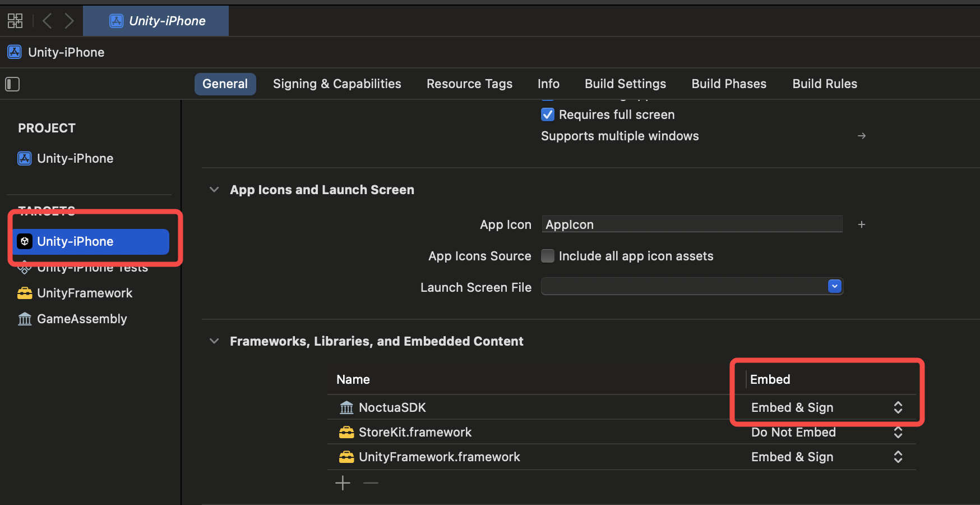The height and width of the screenshot is (505, 980).
Task: Click the arrow next to Supports multiple windows
Action: (862, 136)
